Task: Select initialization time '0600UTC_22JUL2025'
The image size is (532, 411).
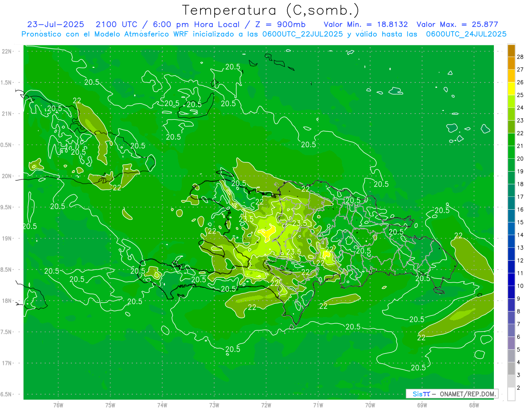Action: click(x=302, y=34)
